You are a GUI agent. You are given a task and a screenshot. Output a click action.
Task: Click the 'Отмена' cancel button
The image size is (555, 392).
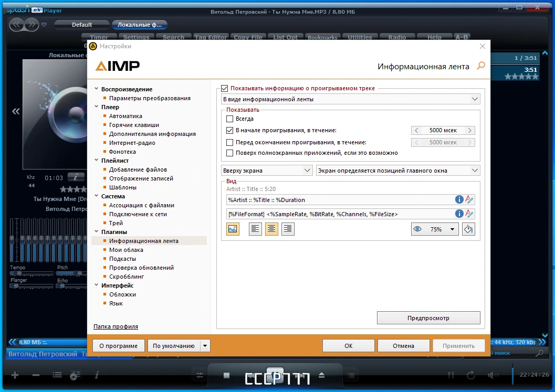click(x=403, y=346)
